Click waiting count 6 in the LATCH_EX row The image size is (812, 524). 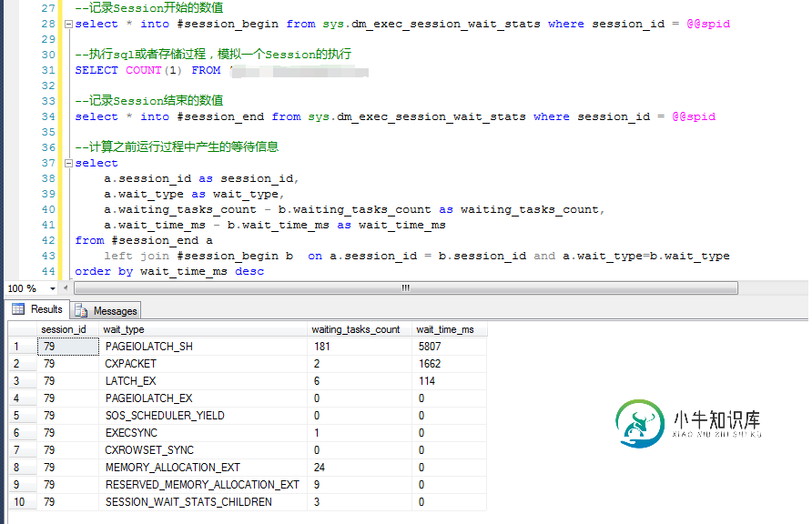coord(360,381)
